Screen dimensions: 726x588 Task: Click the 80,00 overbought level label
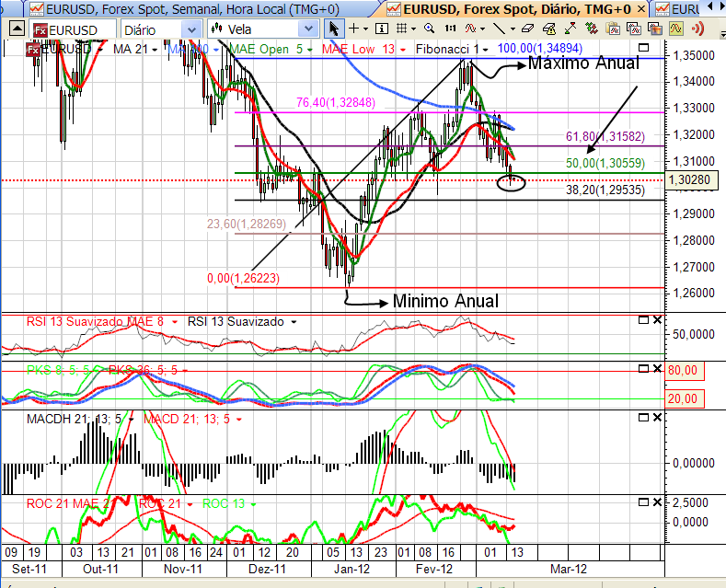coord(684,371)
